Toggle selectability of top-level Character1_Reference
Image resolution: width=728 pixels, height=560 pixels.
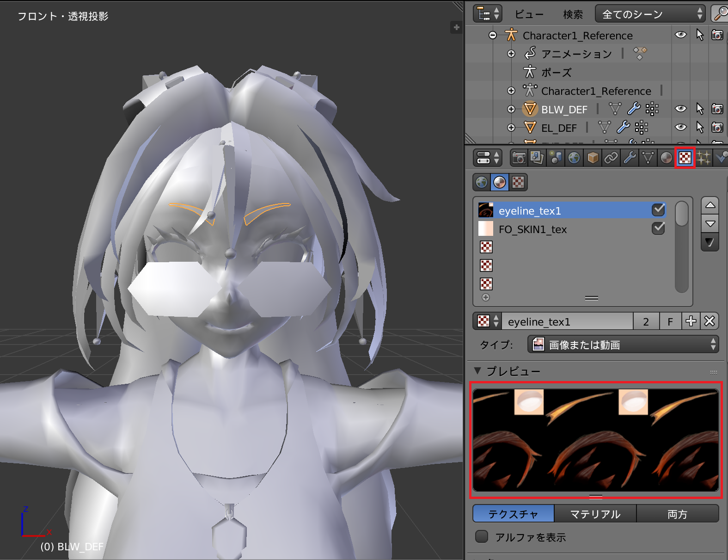click(699, 35)
